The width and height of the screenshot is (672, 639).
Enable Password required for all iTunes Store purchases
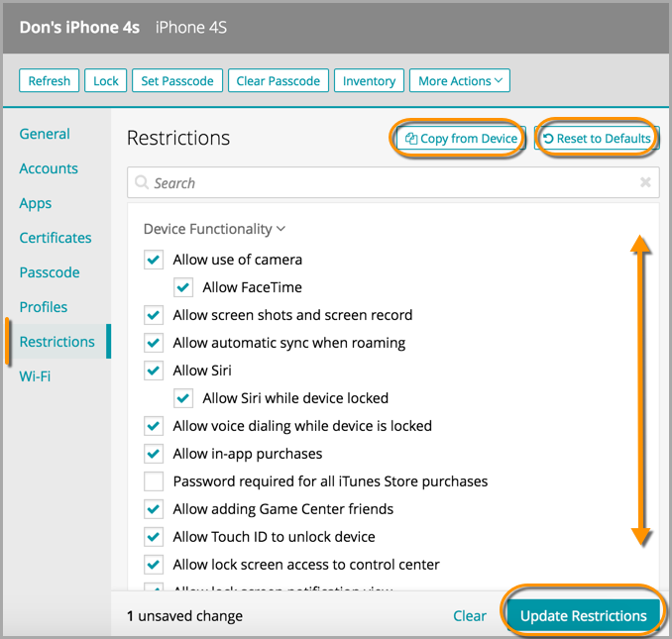click(154, 481)
